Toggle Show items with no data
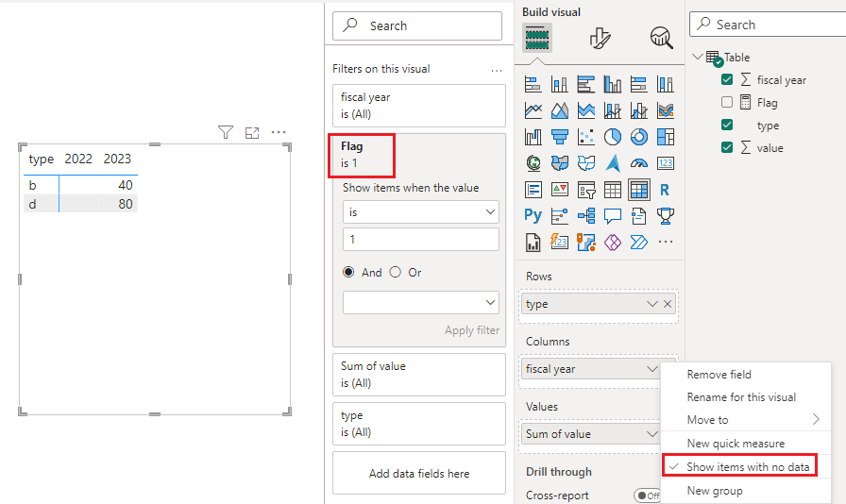The width and height of the screenshot is (846, 504). point(746,467)
